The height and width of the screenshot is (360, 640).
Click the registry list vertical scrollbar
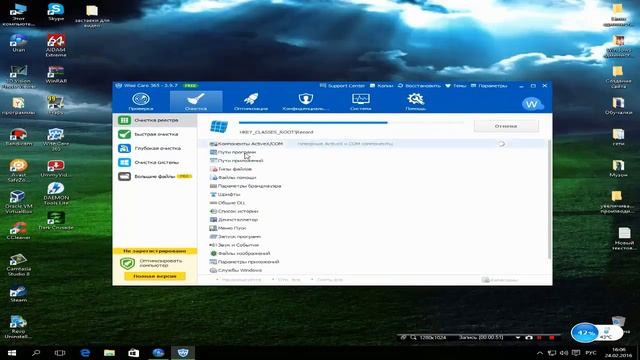click(549, 199)
